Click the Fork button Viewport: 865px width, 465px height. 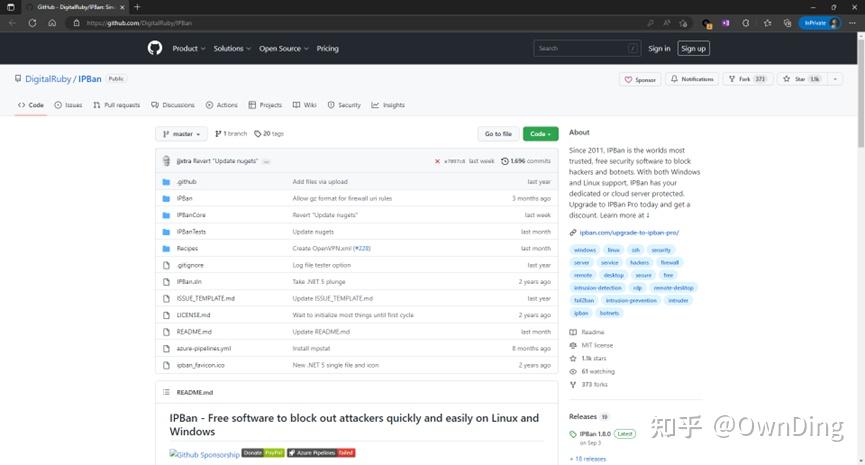[x=748, y=79]
